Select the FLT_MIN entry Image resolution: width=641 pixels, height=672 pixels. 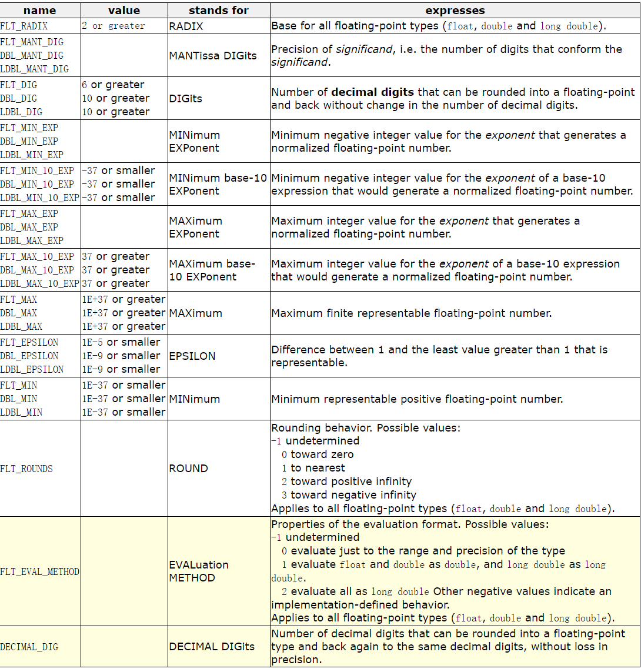click(x=18, y=385)
